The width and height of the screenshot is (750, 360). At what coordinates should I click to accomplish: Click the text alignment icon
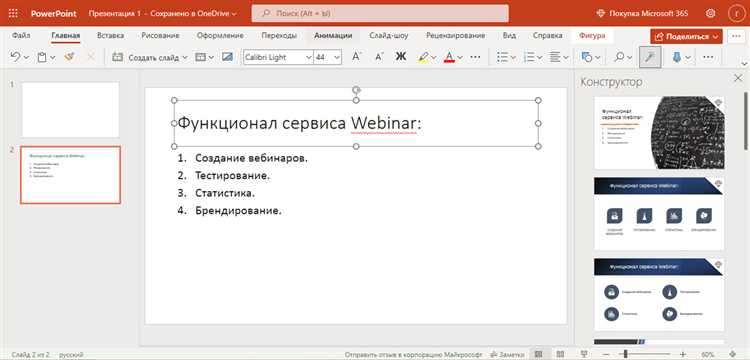click(555, 57)
